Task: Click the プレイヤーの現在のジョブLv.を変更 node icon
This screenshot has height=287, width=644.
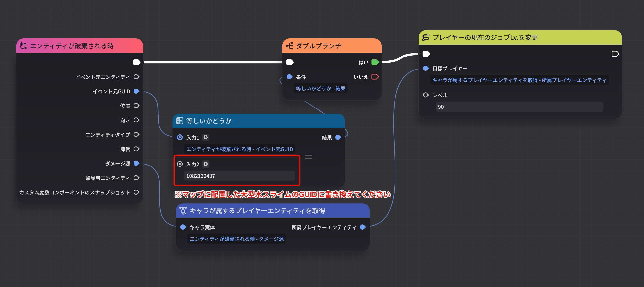Action: click(x=427, y=38)
